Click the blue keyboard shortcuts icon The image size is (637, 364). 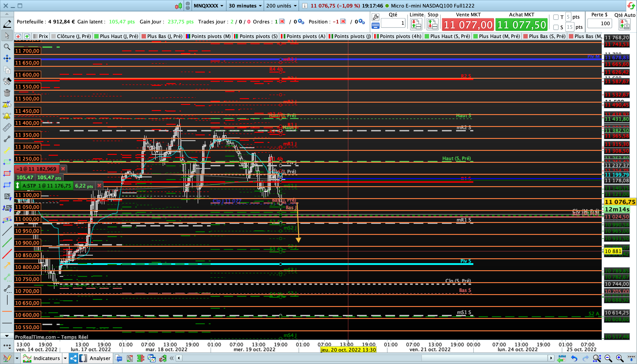pos(375,25)
